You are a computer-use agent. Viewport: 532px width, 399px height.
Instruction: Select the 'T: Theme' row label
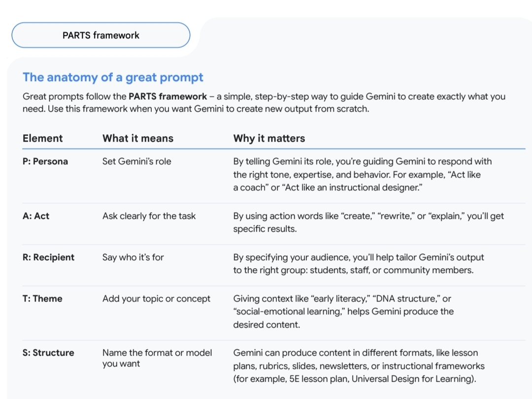click(42, 299)
